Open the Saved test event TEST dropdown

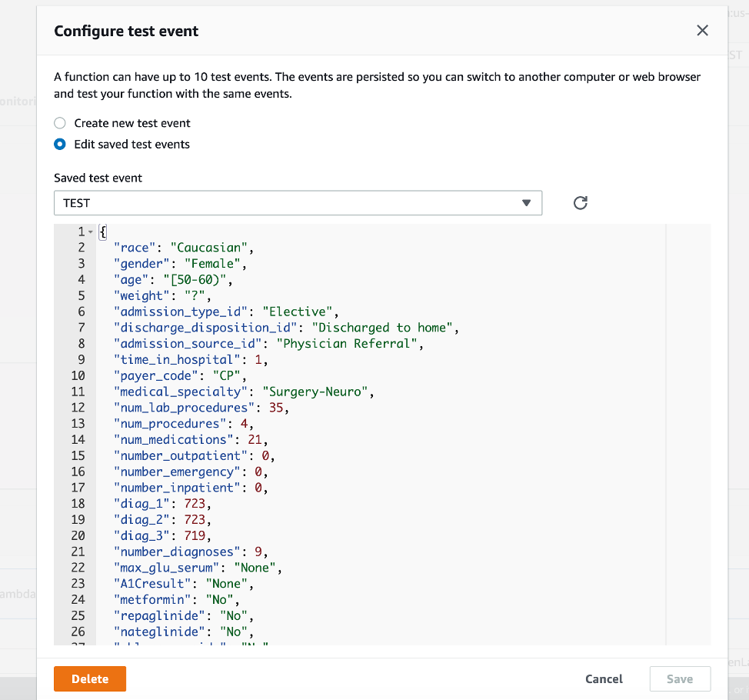coord(298,203)
